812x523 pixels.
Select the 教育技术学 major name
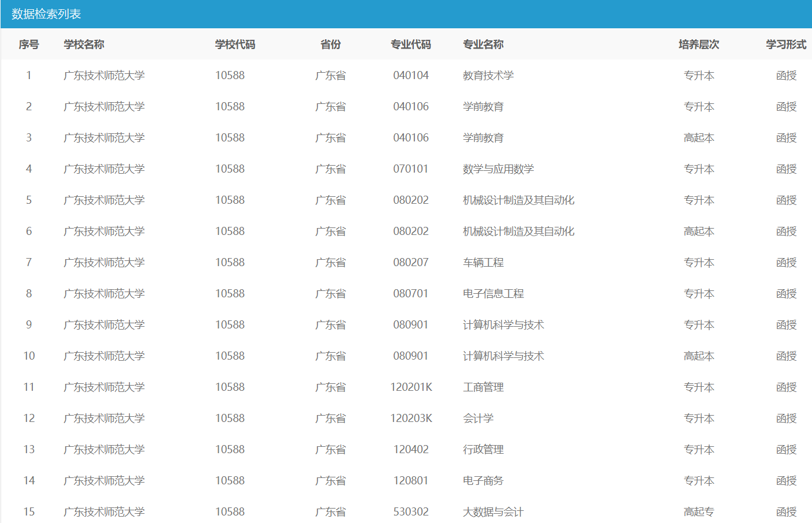pyautogui.click(x=488, y=76)
